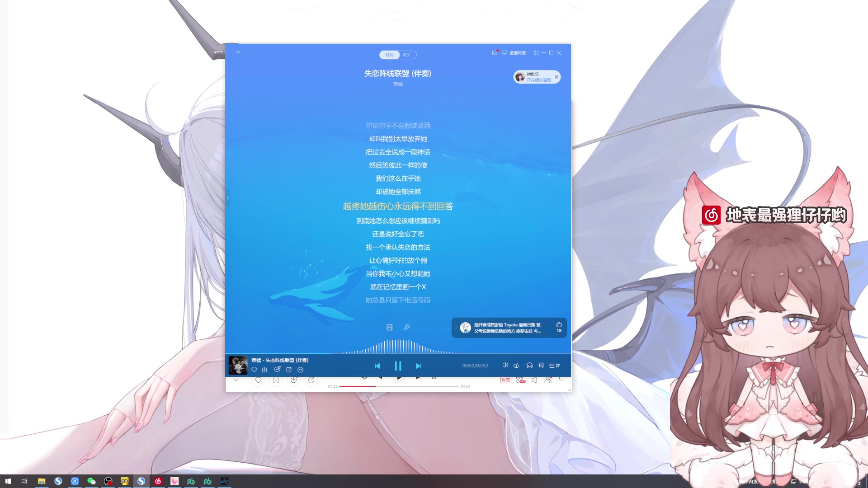Open artist 草蜢 below the song title
Image resolution: width=868 pixels, height=488 pixels.
tap(398, 84)
